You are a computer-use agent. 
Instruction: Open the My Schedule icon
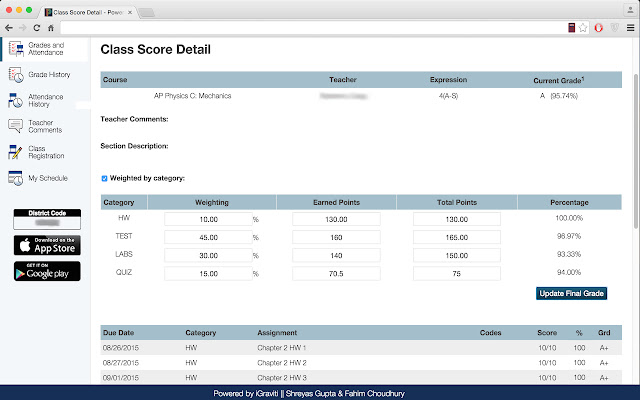coord(16,178)
